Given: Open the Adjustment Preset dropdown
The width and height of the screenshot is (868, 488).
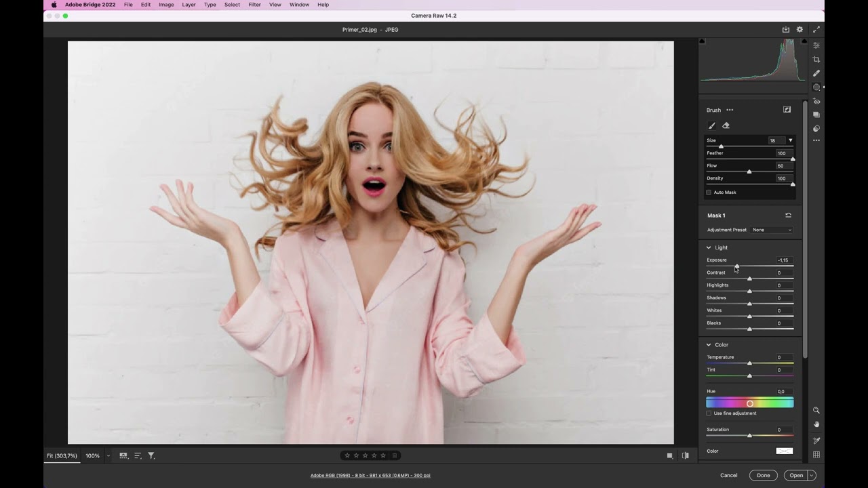Looking at the screenshot, I should coord(771,230).
